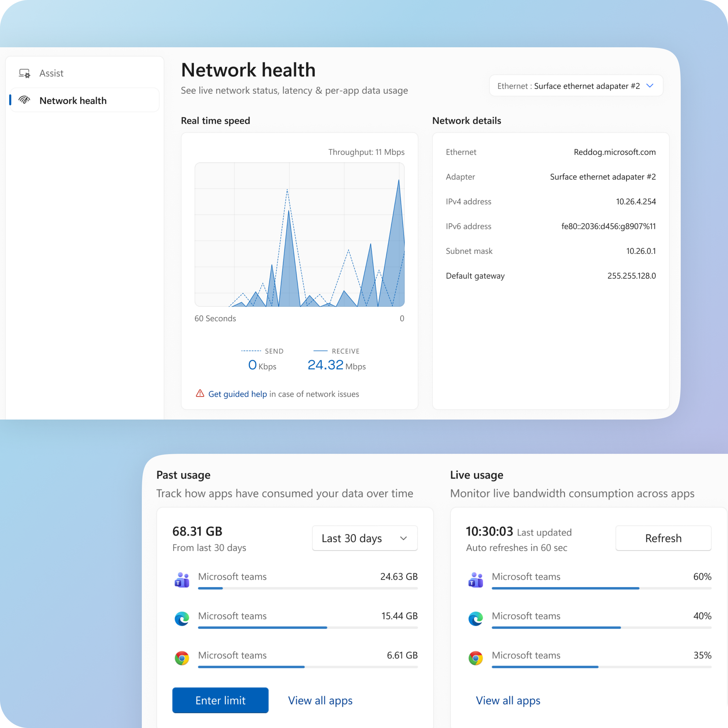Click Teams icon in Past usage list
This screenshot has width=728, height=728.
tap(182, 580)
